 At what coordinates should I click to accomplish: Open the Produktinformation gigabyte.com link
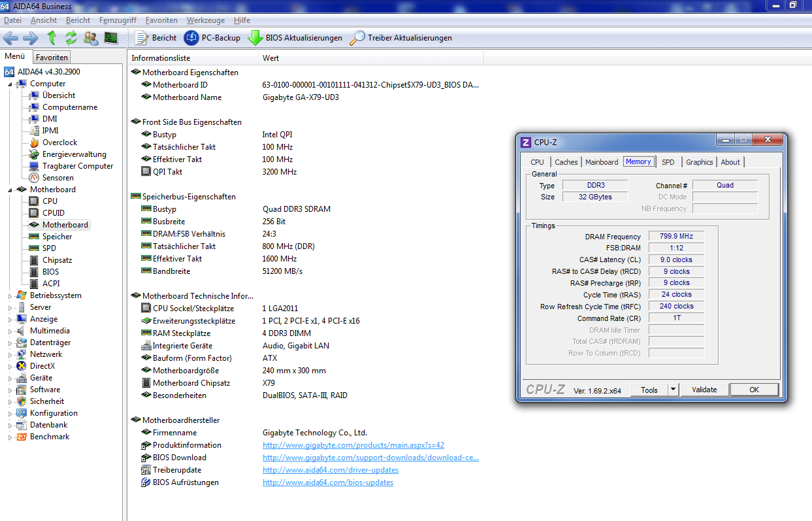353,445
